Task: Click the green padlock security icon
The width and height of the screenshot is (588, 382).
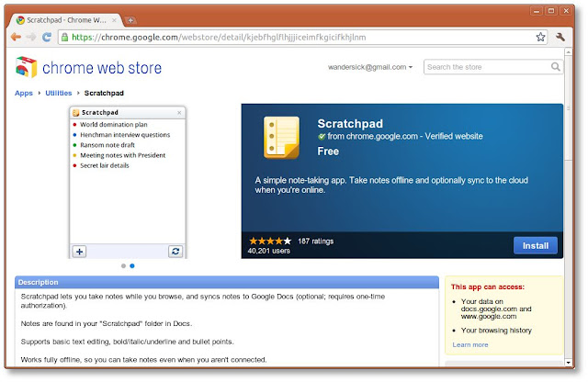Action: [64, 37]
